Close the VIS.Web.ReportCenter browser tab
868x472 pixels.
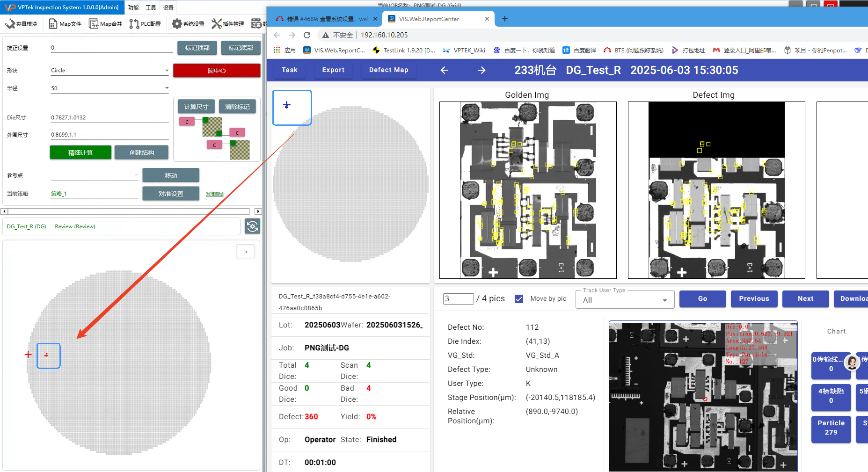coord(487,19)
